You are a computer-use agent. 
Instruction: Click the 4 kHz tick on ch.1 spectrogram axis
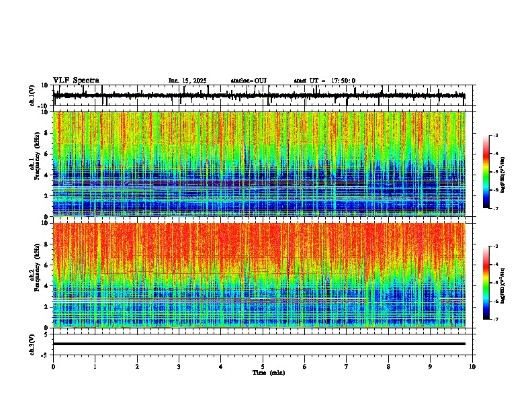point(47,175)
